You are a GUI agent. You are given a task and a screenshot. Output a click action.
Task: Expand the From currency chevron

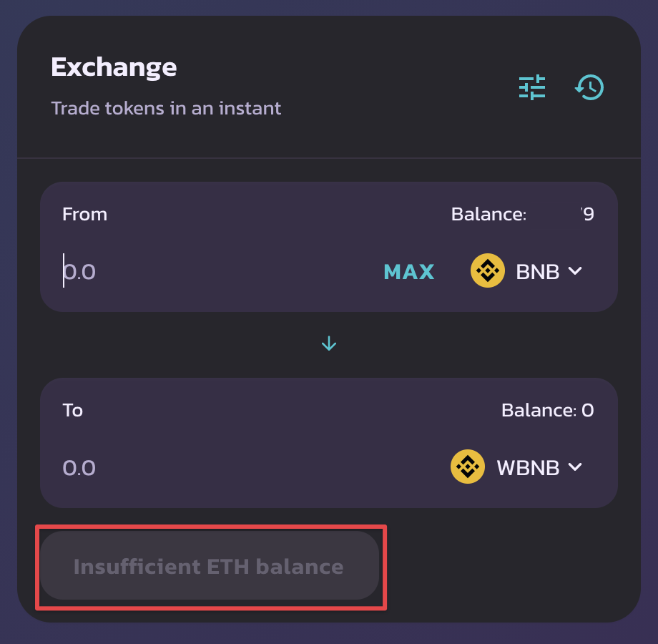pos(575,270)
